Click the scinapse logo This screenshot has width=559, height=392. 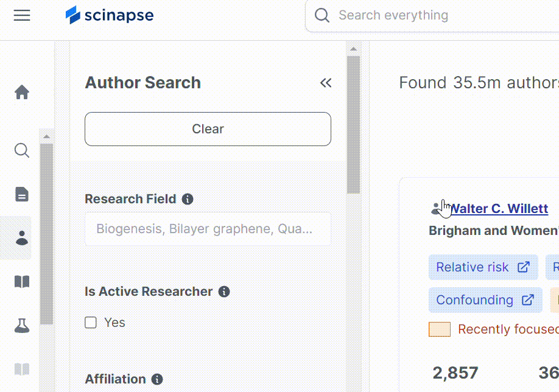pos(110,15)
